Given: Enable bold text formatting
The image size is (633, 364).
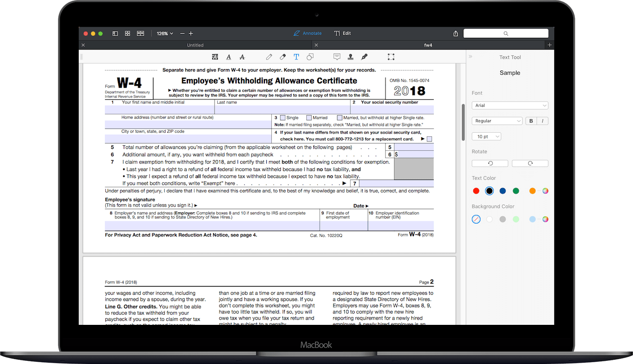Looking at the screenshot, I should 531,121.
